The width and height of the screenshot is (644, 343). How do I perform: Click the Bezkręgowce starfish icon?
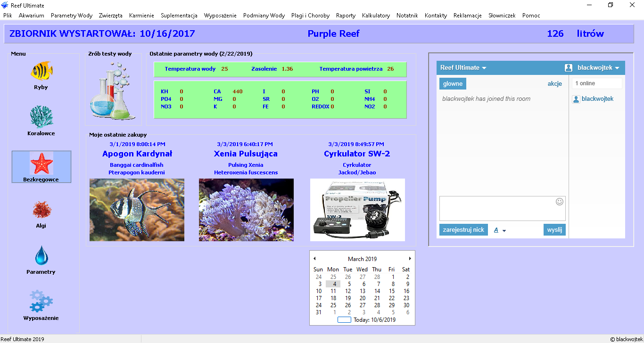click(x=41, y=163)
